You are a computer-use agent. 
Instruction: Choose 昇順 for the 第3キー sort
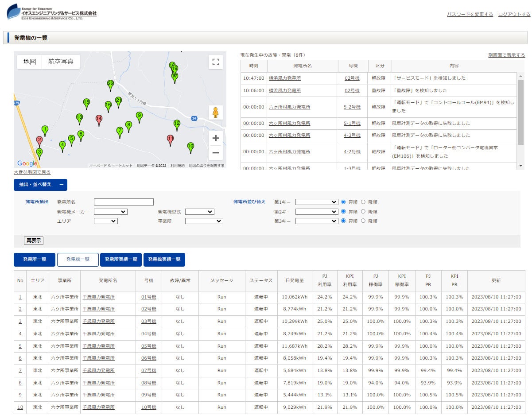tap(343, 221)
